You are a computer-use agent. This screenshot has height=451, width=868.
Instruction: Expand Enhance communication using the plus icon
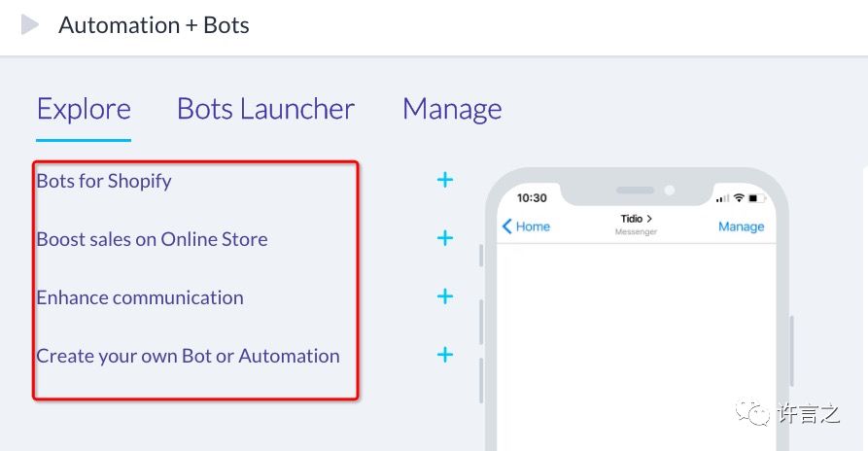click(445, 296)
